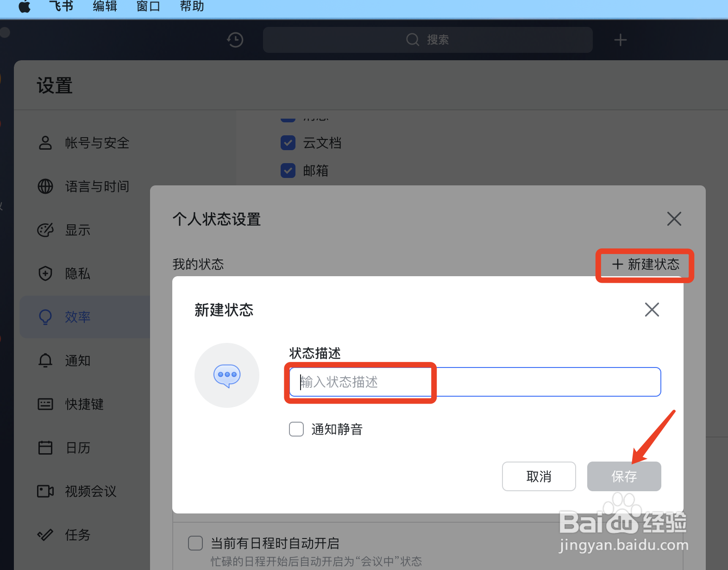The height and width of the screenshot is (570, 728).
Task: Click the shield icon for 隐私
Action: (45, 273)
